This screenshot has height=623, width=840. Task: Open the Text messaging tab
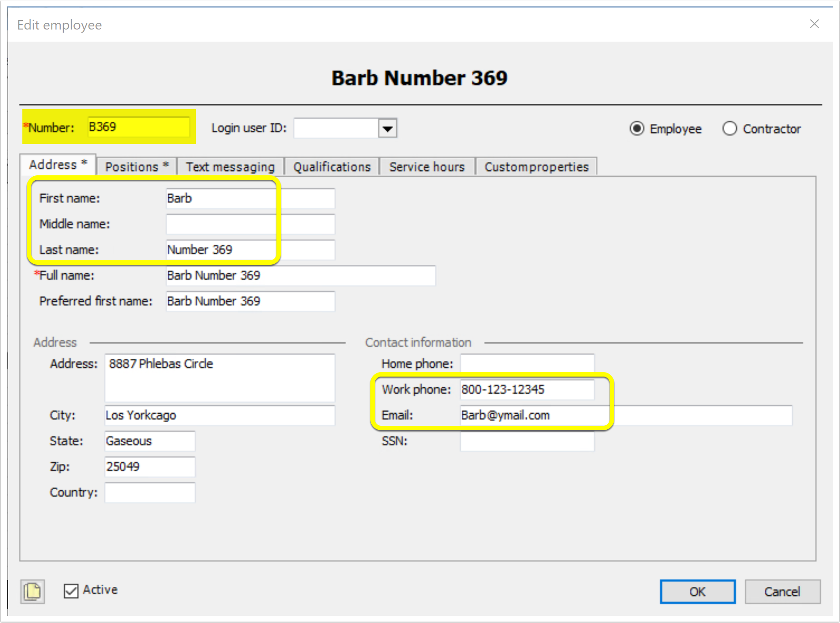[x=230, y=167]
